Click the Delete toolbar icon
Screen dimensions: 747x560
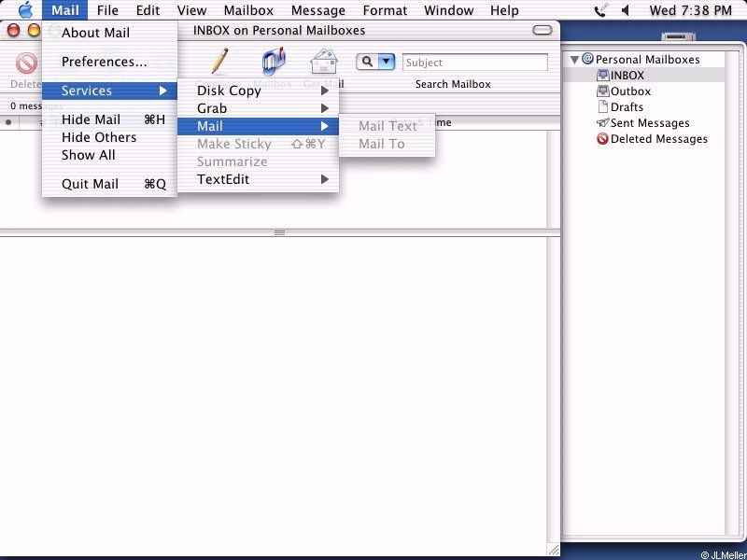click(x=26, y=63)
